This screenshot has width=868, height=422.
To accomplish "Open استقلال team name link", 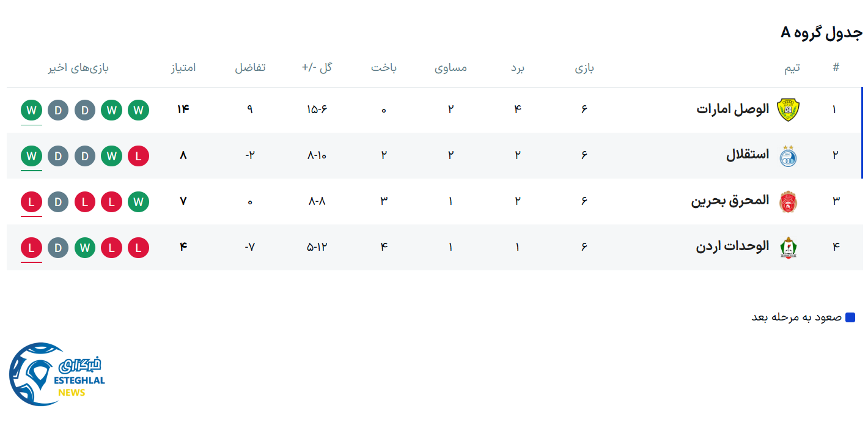I will pyautogui.click(x=747, y=155).
